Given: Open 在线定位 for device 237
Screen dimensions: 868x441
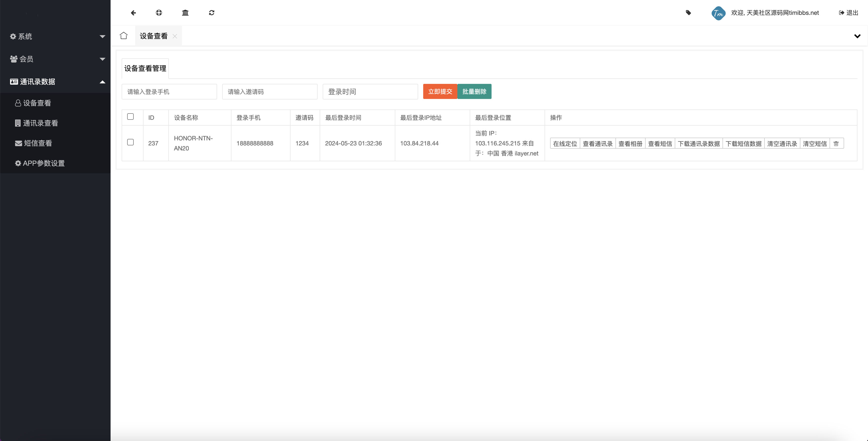Looking at the screenshot, I should pyautogui.click(x=565, y=143).
